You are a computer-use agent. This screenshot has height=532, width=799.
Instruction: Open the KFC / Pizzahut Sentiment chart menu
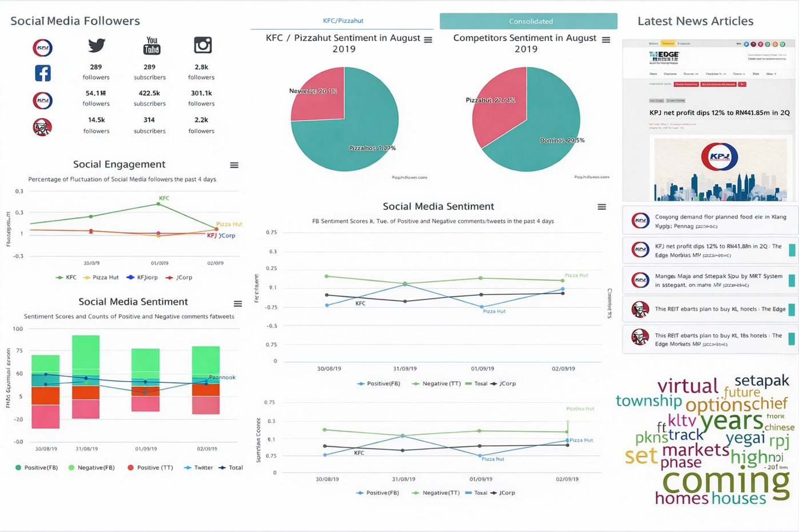click(x=428, y=40)
